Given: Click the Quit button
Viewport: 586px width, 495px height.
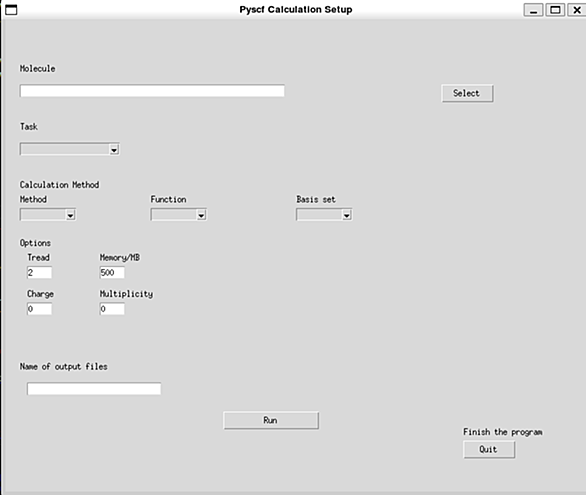Looking at the screenshot, I should click(489, 449).
